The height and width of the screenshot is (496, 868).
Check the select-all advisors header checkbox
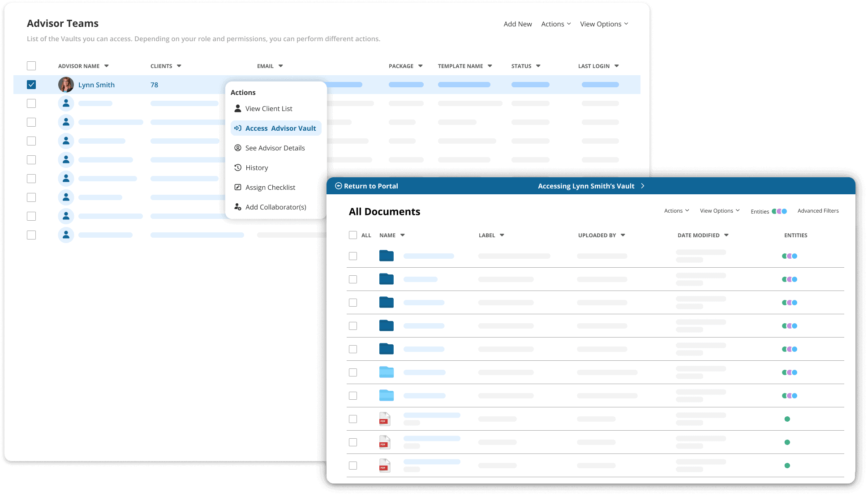31,66
